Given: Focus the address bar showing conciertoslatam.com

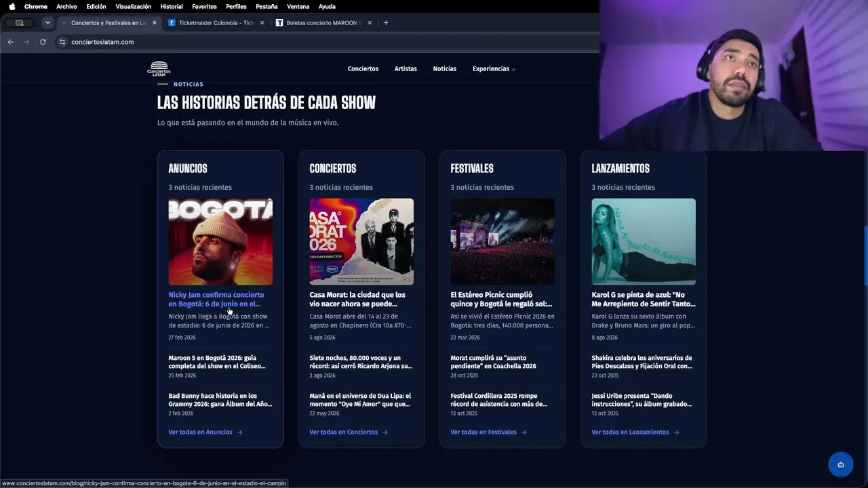Looking at the screenshot, I should [x=325, y=42].
